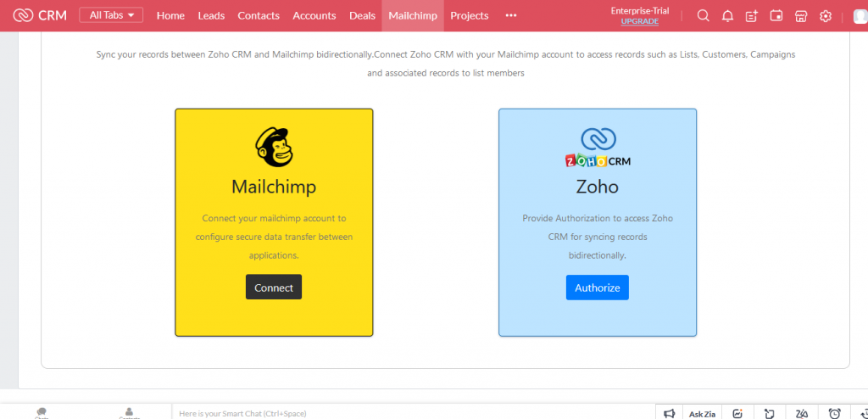Click the Zoho CRM logo in header
The width and height of the screenshot is (868, 419).
40,15
